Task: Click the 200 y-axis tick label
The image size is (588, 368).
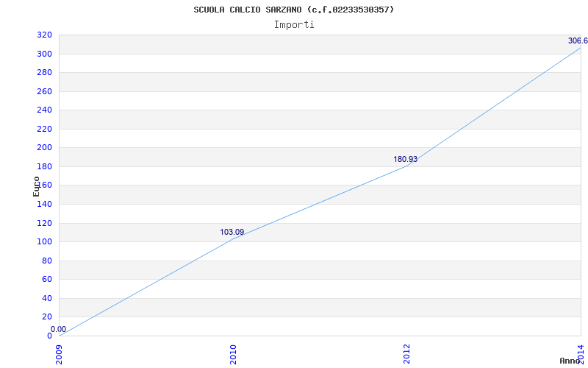Action: [44, 148]
